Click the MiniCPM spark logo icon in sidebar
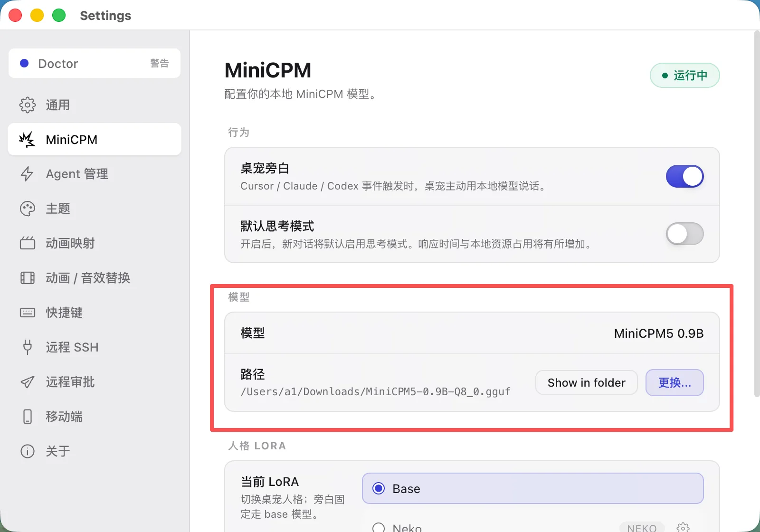 (27, 139)
